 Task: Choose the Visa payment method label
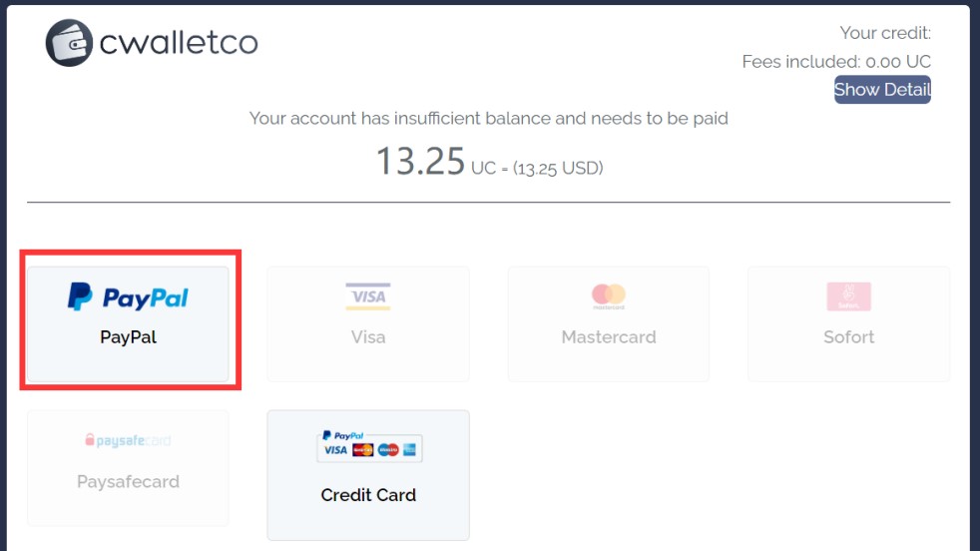click(368, 337)
